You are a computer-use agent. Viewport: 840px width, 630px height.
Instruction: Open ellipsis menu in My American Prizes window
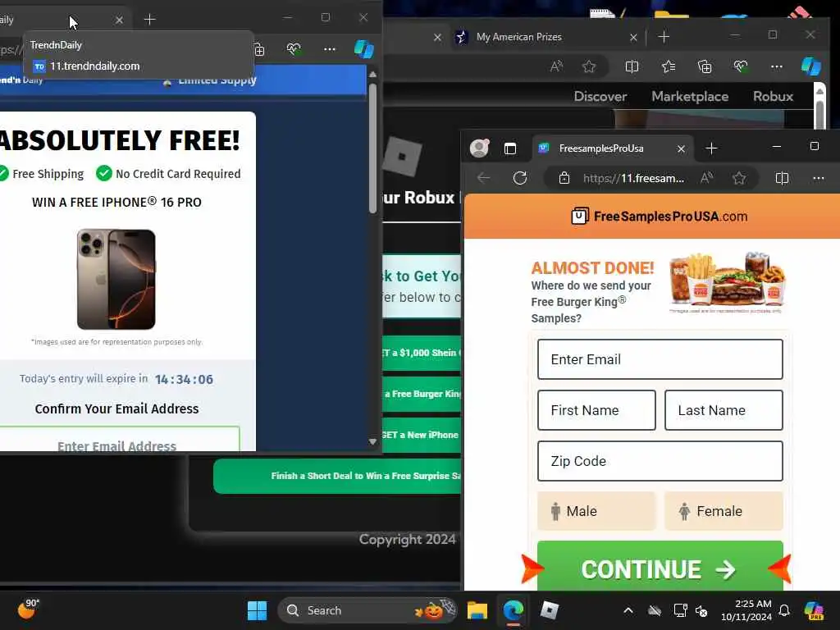(x=776, y=66)
